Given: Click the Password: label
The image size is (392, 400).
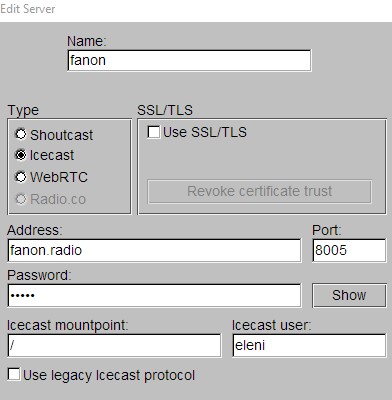Looking at the screenshot, I should 39,275.
